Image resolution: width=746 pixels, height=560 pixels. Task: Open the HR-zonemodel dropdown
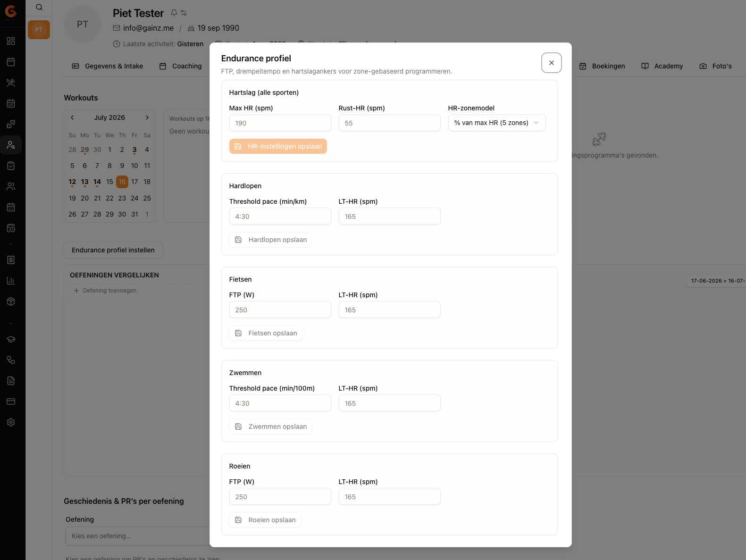point(497,123)
